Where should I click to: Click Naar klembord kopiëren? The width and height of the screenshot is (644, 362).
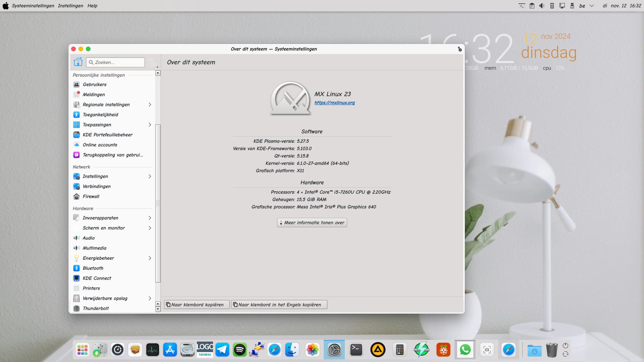coord(197,305)
